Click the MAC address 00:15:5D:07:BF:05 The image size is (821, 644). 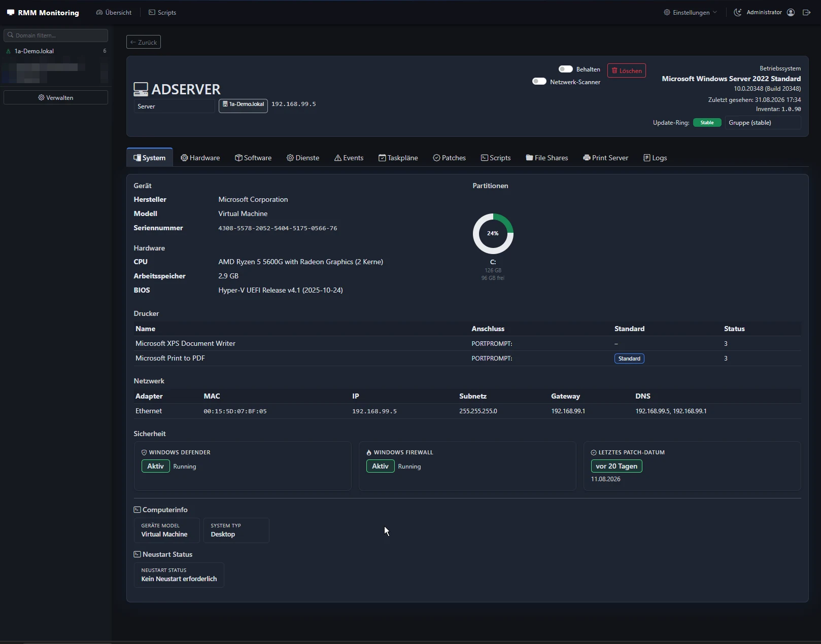pos(235,411)
